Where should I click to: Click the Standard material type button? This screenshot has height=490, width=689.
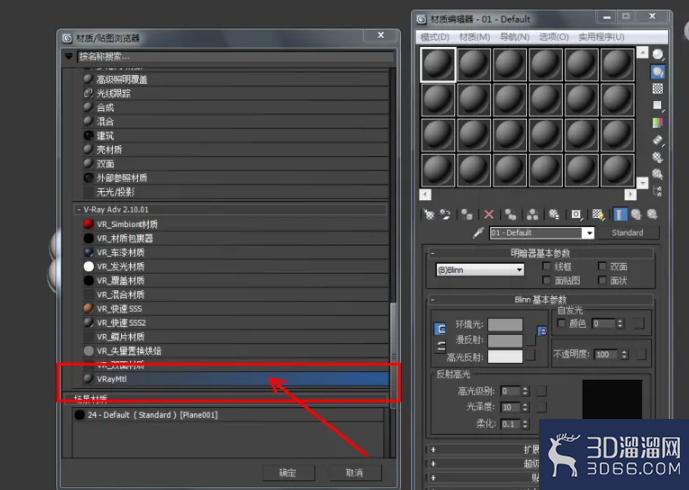pos(627,233)
